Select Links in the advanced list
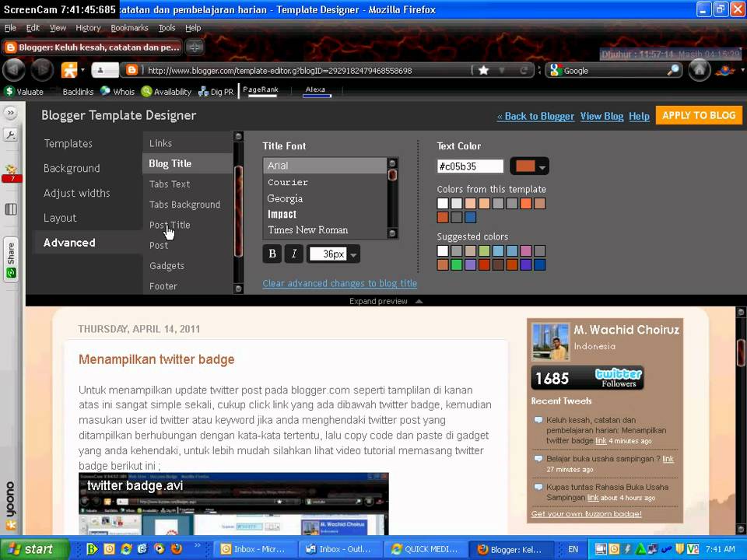The width and height of the screenshot is (747, 560). [160, 143]
